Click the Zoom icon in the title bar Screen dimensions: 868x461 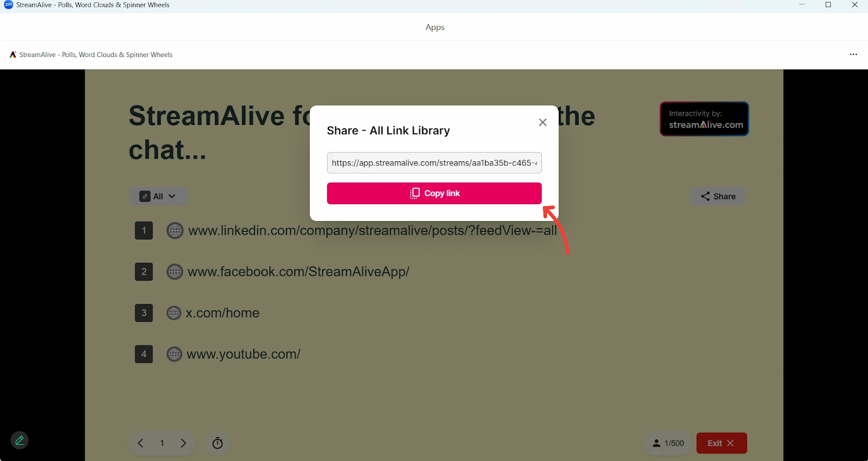coord(9,5)
